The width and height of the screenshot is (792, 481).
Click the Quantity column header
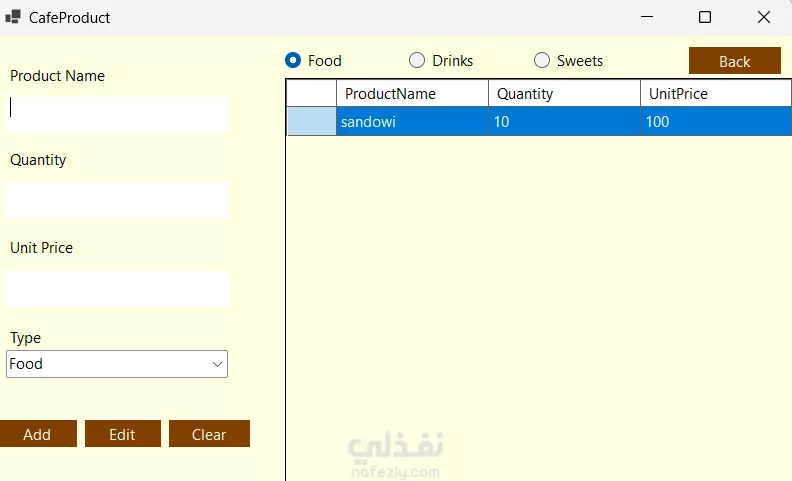click(x=564, y=93)
